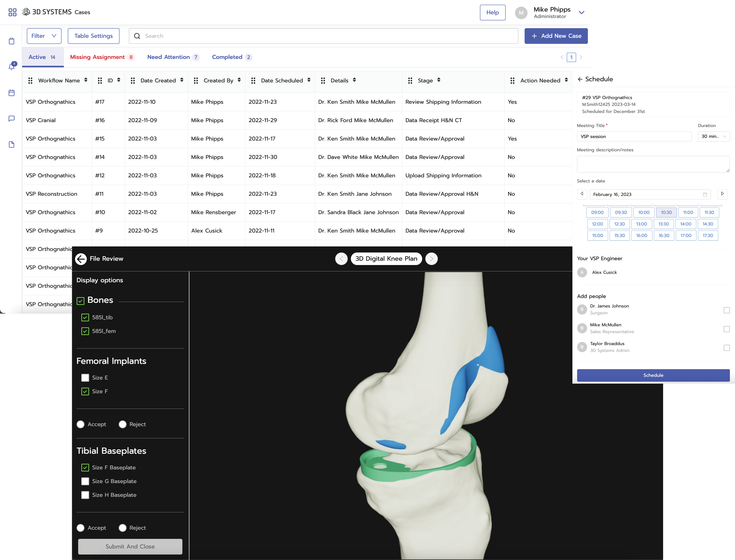Show previous 3D plan view
This screenshot has height=560, width=735.
coord(341,259)
